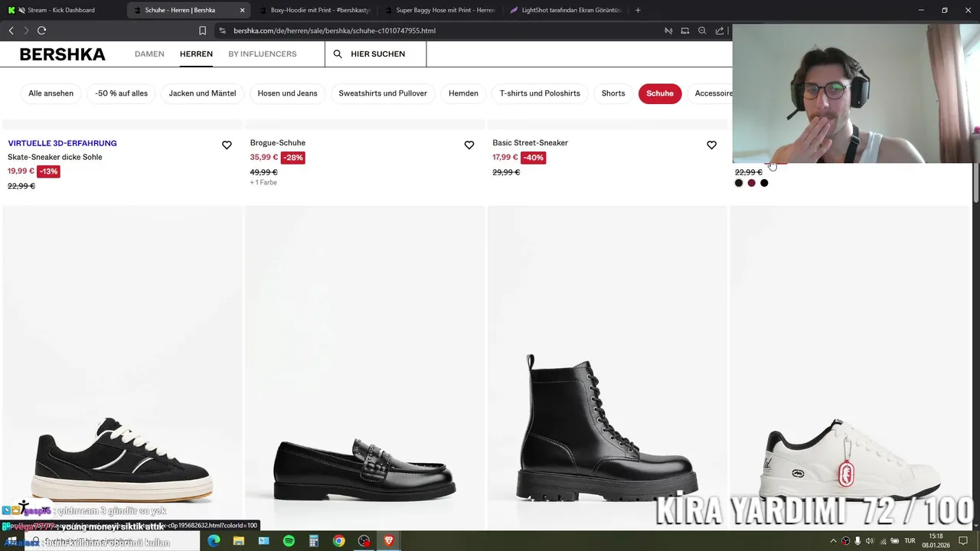Open the Windows notification center
Screen dimensions: 980x551
963,541
